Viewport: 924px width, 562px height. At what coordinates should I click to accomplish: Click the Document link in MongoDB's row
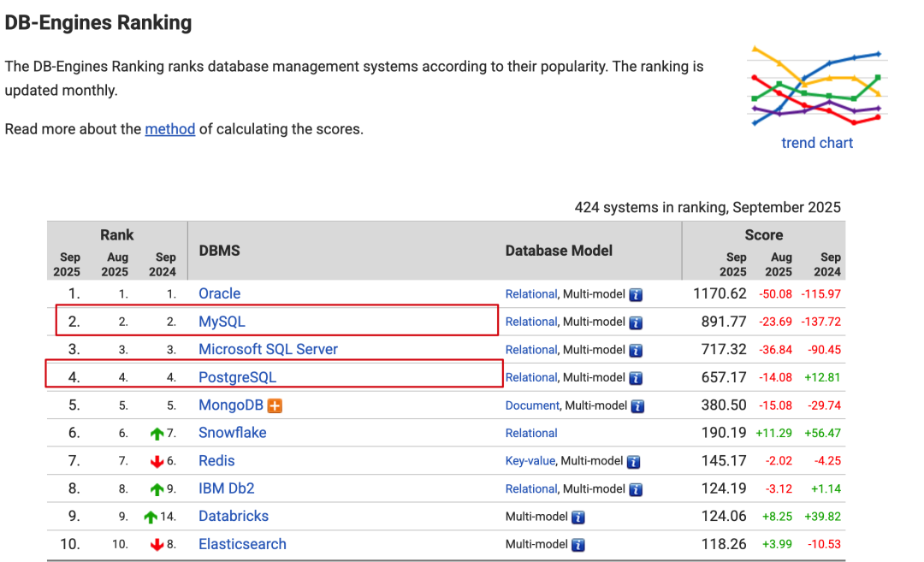pyautogui.click(x=532, y=405)
